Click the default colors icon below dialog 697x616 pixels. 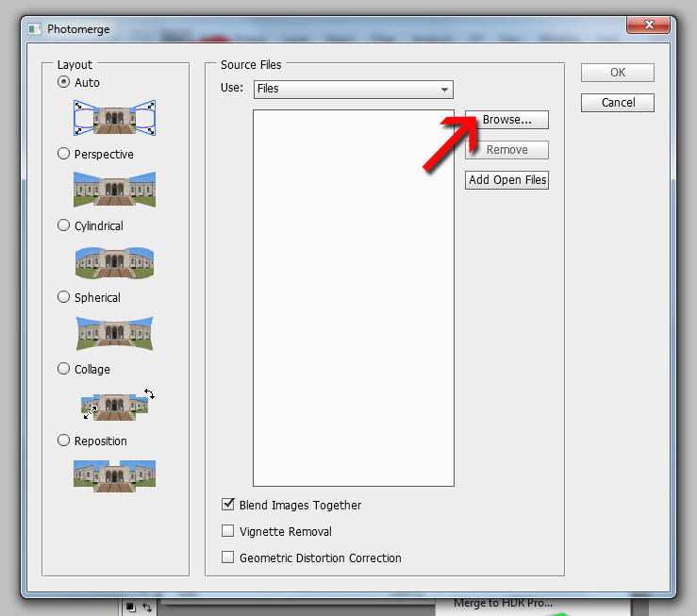(130, 607)
